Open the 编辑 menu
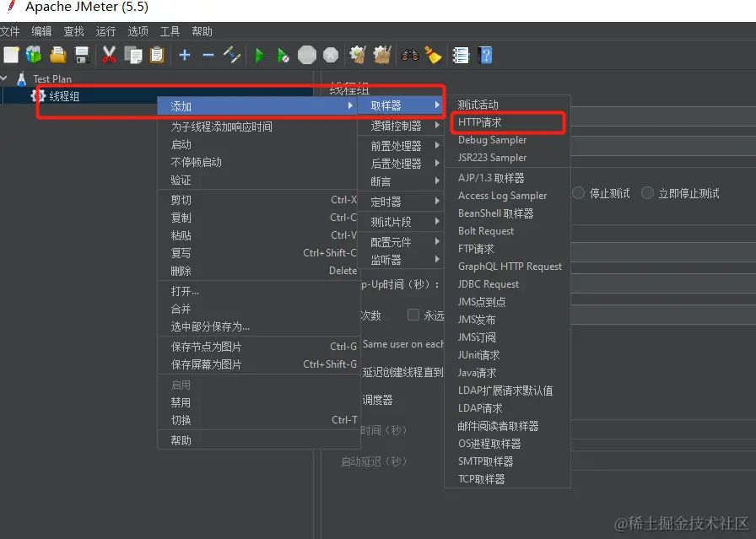This screenshot has width=756, height=539. [41, 31]
